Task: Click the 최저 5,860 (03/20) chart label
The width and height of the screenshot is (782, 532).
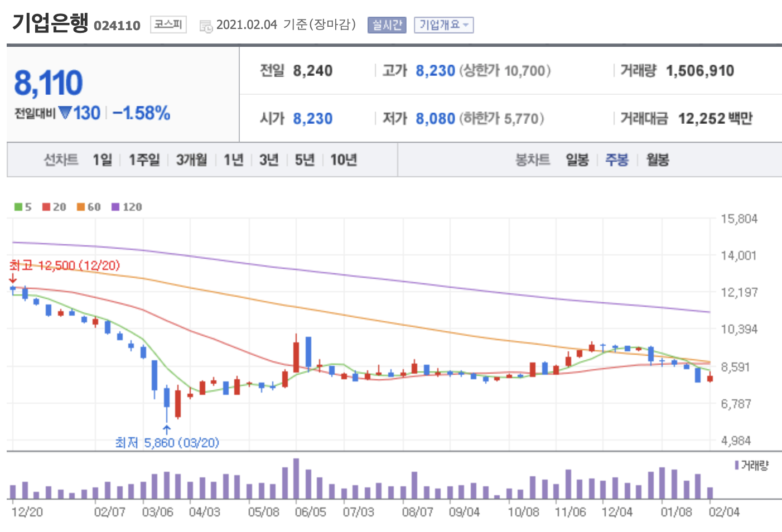Action: (167, 443)
